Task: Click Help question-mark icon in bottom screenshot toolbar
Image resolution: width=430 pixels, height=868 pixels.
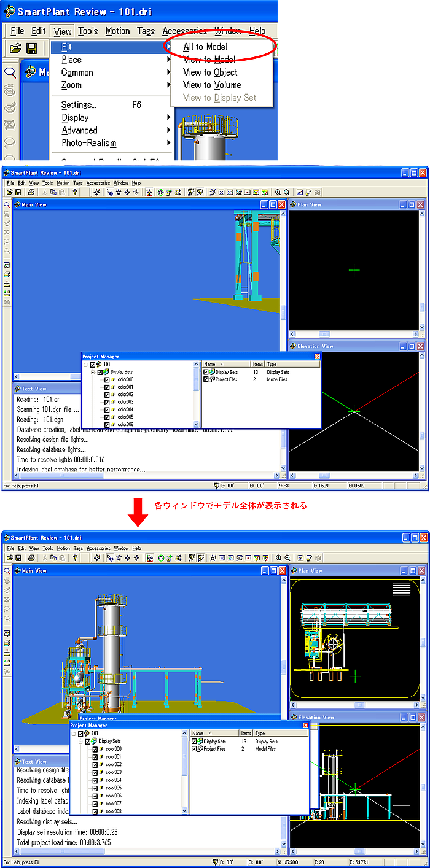Action: (75, 558)
